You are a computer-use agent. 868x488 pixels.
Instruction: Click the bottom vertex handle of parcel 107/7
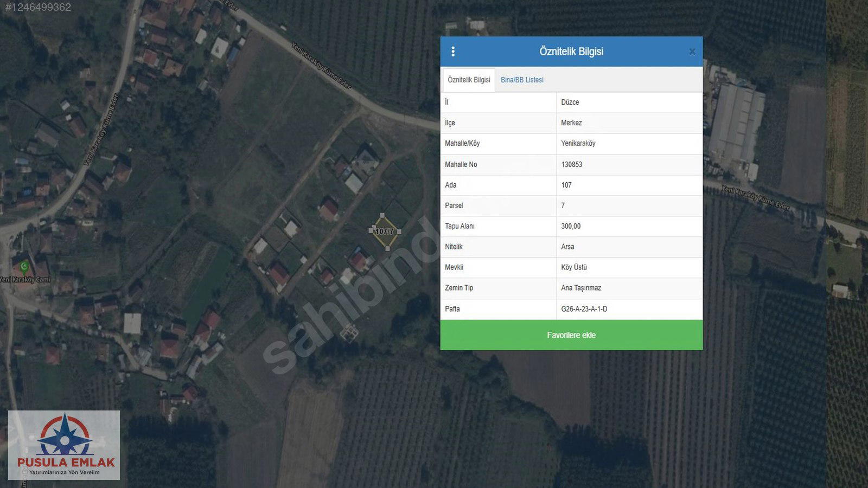[x=387, y=248]
